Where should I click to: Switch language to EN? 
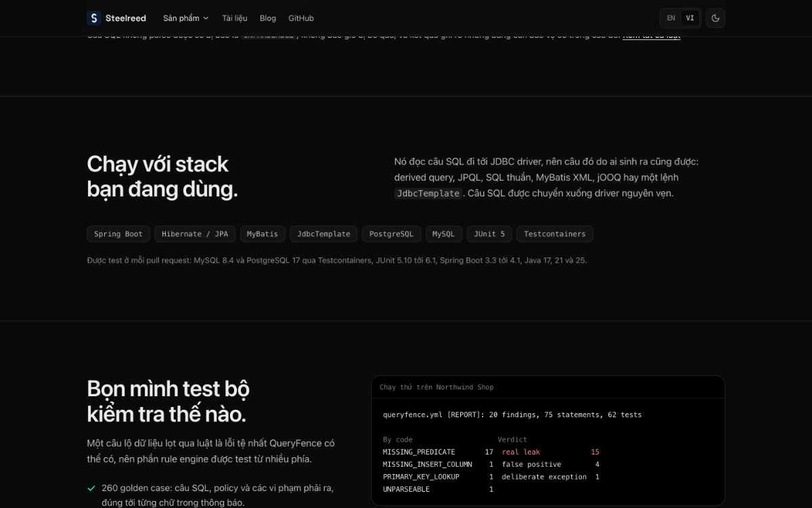[x=671, y=18]
